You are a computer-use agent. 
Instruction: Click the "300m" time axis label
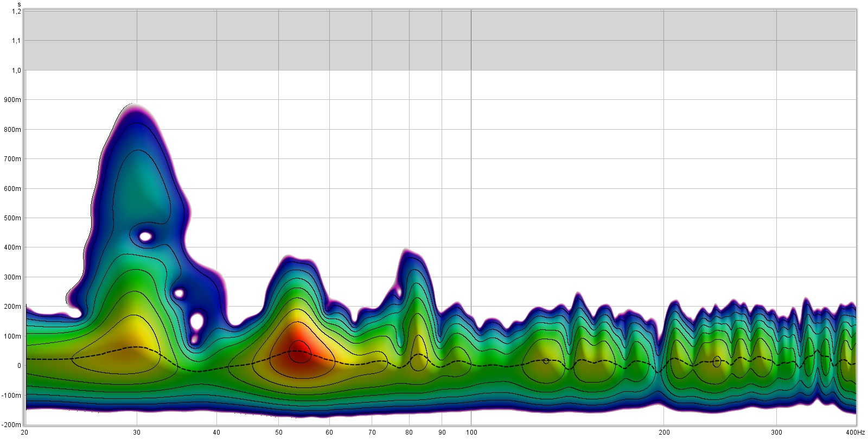(x=13, y=277)
